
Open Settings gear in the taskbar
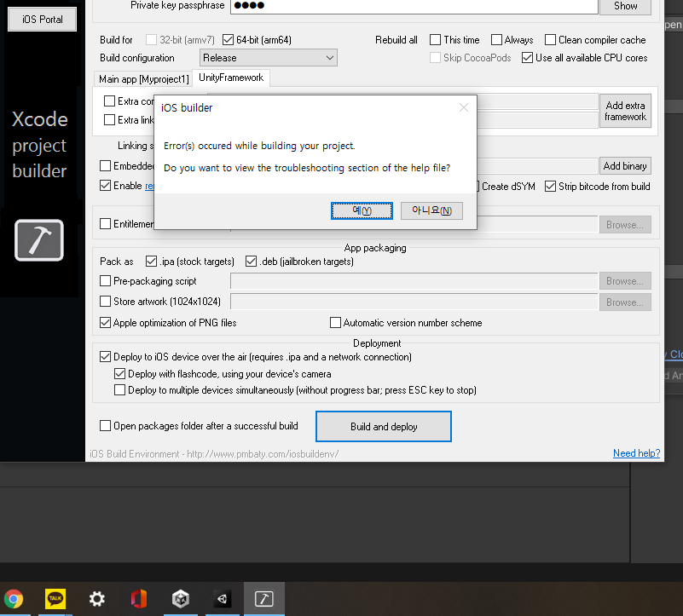point(96,599)
